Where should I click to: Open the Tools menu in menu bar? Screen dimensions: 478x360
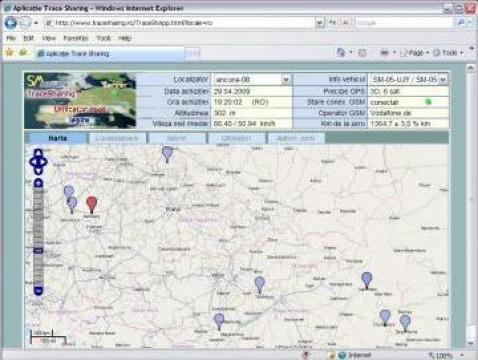[103, 38]
